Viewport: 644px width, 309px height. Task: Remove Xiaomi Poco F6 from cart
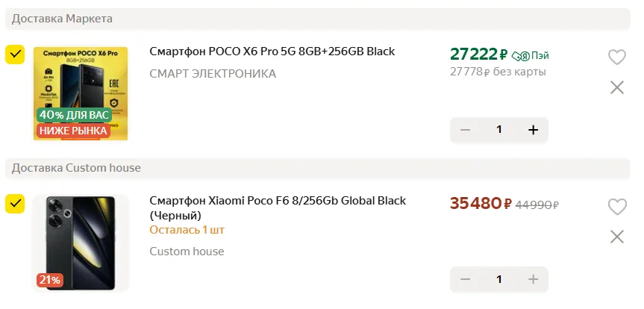(616, 237)
